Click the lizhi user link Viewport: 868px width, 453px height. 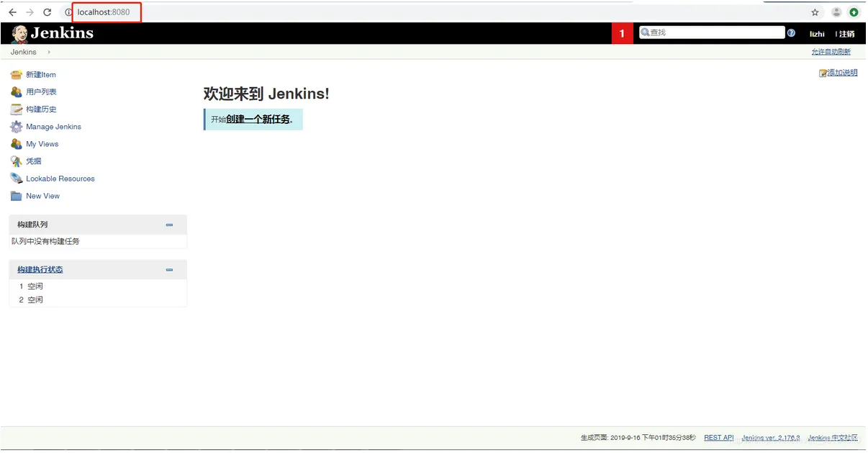point(817,34)
